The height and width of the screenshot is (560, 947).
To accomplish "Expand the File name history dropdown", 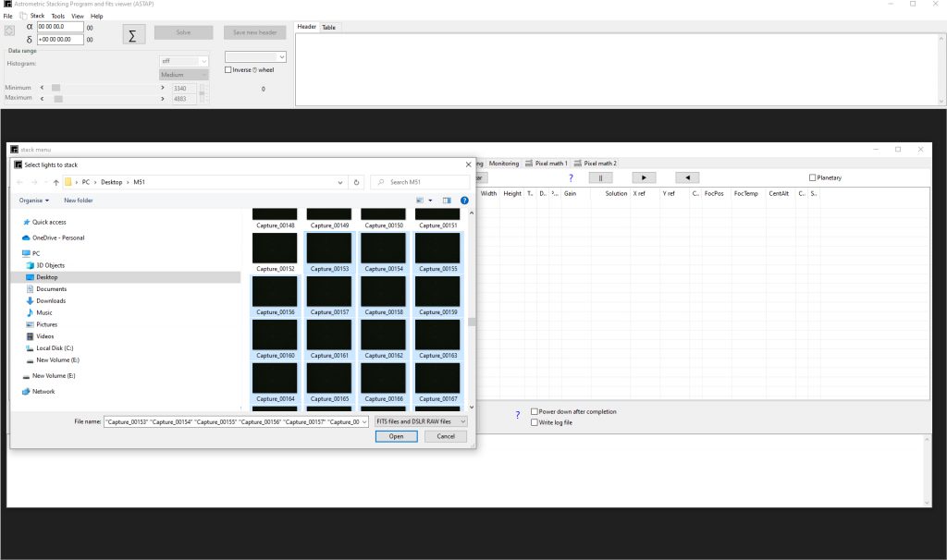I will point(364,421).
